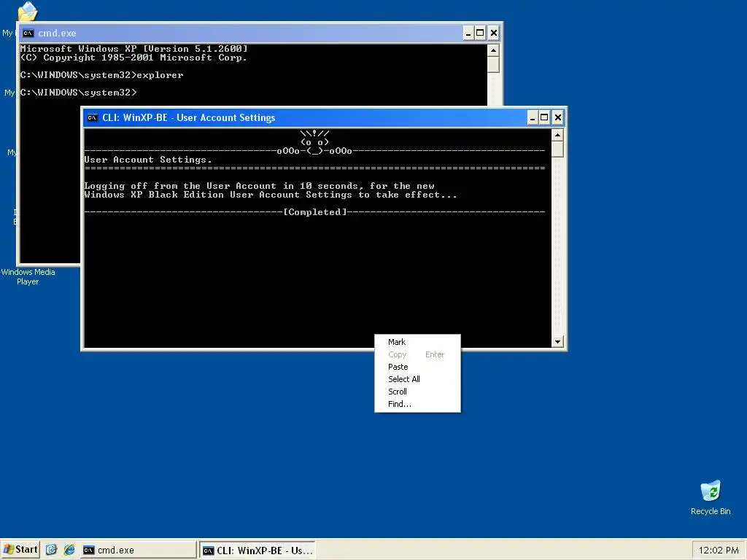Screen dimensions: 747x560
Task: Minimize the User Account Settings window
Action: (x=532, y=117)
